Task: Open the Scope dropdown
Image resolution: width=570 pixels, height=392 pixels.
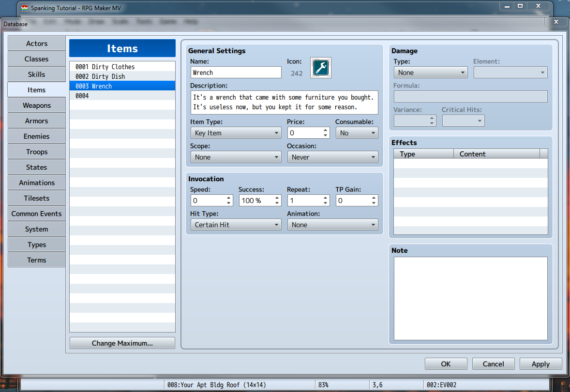Action: pyautogui.click(x=236, y=157)
